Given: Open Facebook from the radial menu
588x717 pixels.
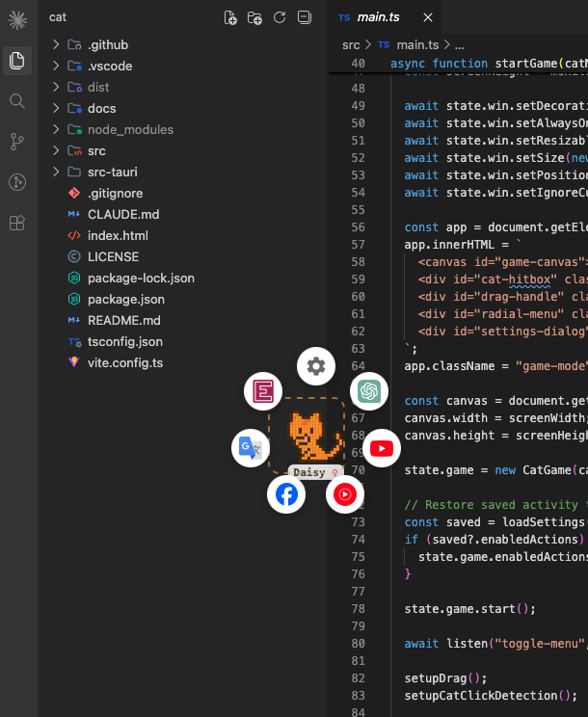Looking at the screenshot, I should pyautogui.click(x=286, y=494).
